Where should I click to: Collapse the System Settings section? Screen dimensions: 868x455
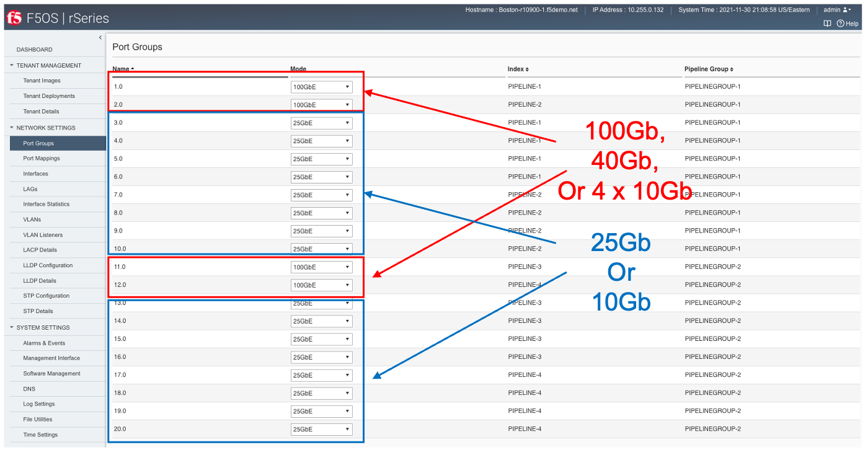pos(43,327)
